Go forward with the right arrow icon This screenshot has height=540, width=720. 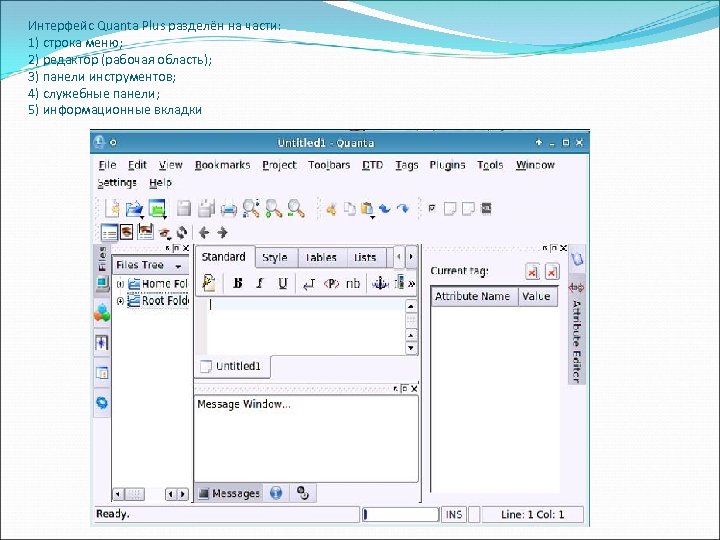pos(223,233)
